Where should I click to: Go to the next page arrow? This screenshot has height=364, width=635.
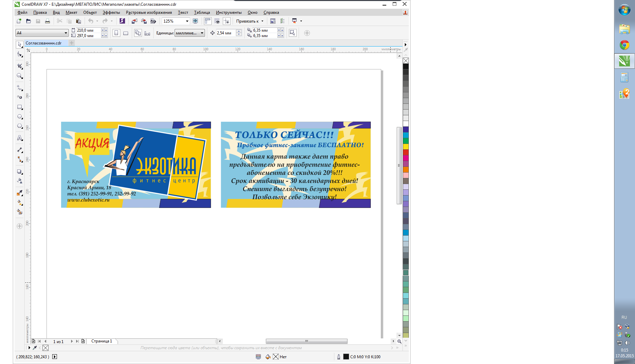tap(72, 341)
